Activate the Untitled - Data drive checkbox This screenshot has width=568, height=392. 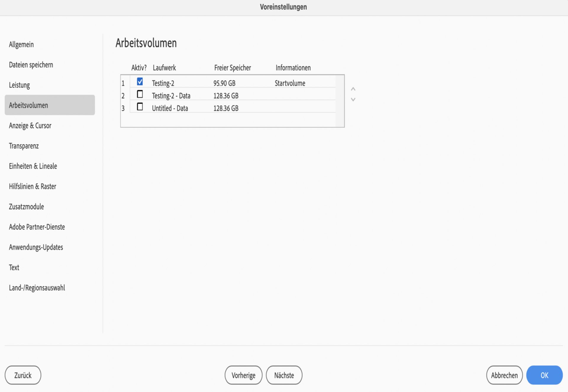click(140, 106)
